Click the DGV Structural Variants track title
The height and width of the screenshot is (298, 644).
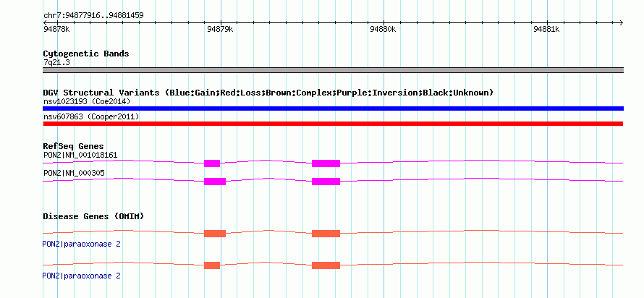tap(268, 93)
